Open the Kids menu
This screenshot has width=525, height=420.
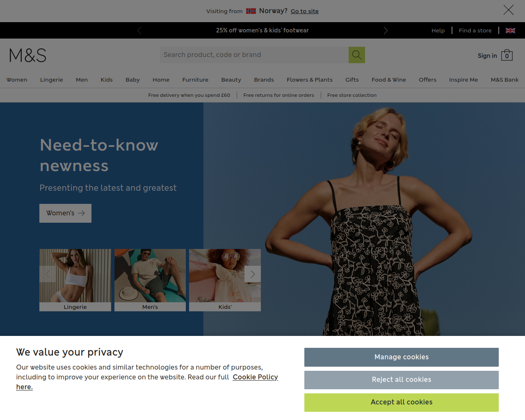click(x=107, y=80)
